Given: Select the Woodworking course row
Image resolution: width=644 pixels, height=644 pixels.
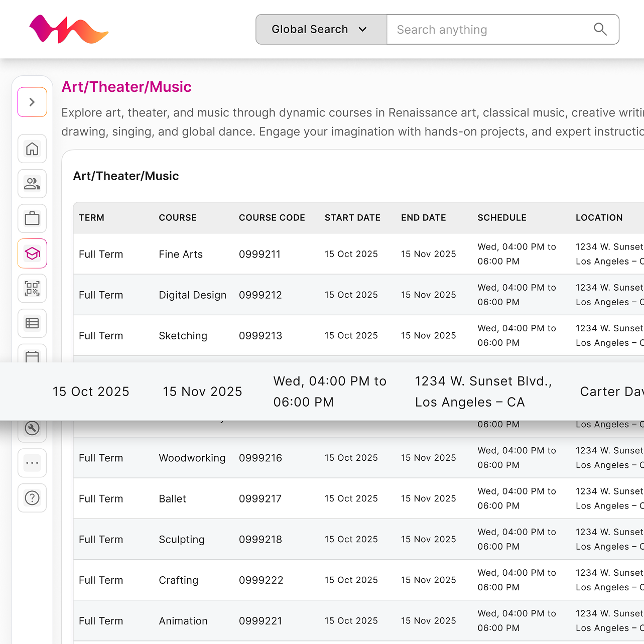Looking at the screenshot, I should click(192, 458).
